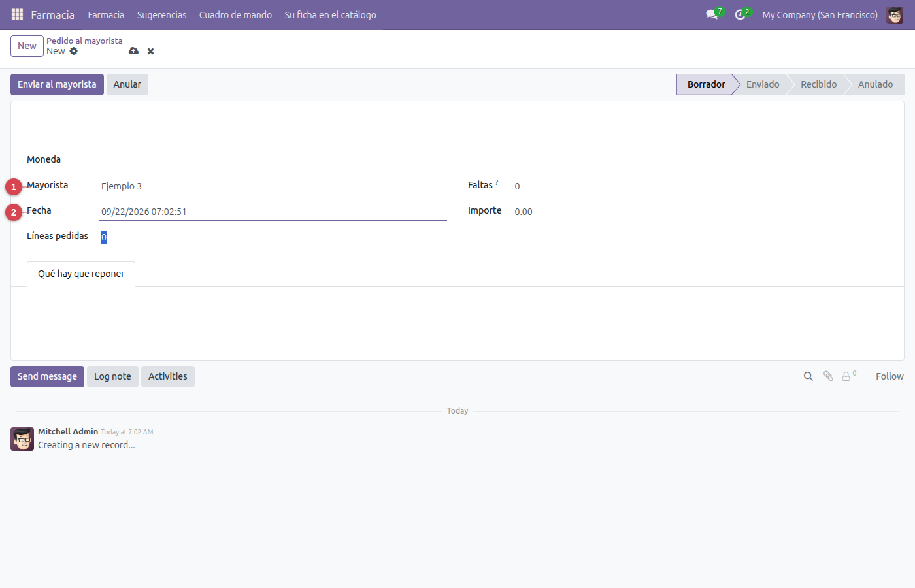
Task: Attach files with the paperclip icon
Action: (x=828, y=376)
